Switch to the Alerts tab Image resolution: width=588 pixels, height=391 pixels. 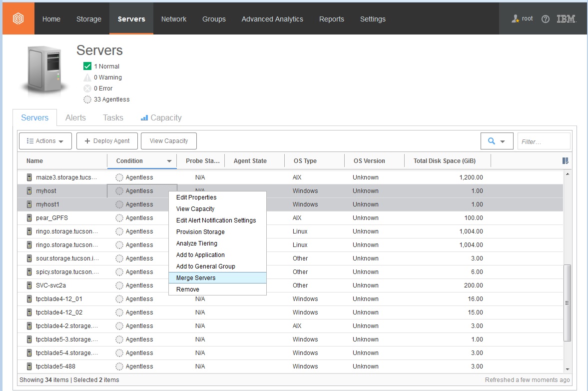(75, 117)
